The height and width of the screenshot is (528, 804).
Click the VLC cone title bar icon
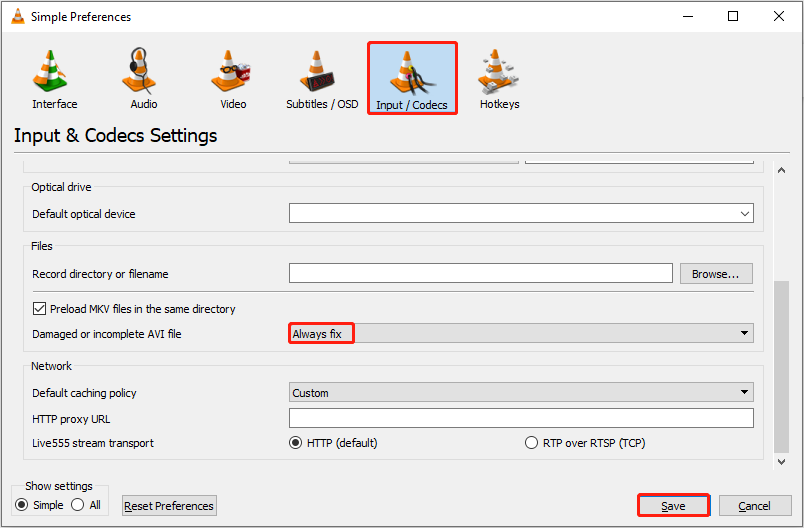pos(18,16)
